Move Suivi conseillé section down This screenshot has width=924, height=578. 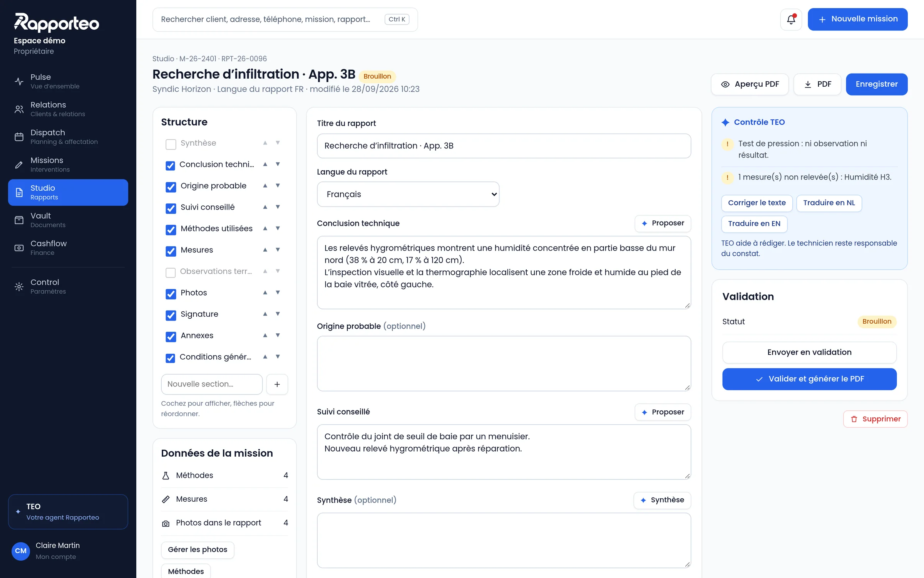pyautogui.click(x=278, y=207)
